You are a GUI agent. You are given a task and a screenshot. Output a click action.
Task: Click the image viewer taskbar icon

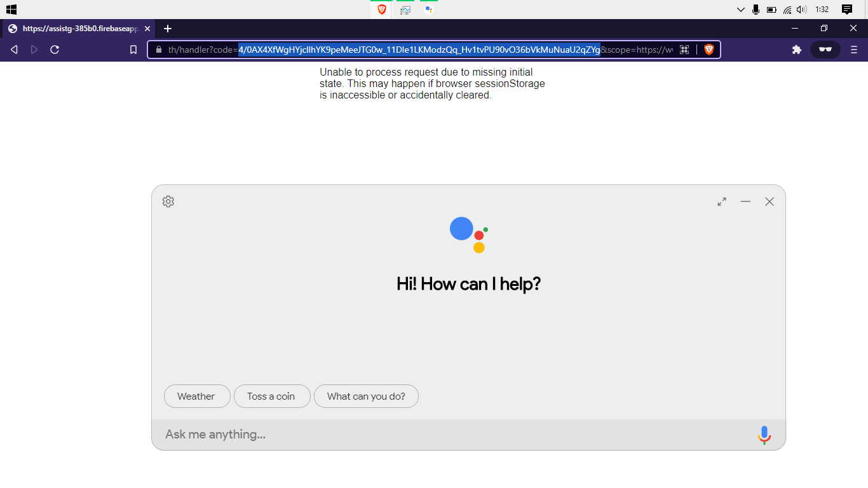click(x=405, y=10)
